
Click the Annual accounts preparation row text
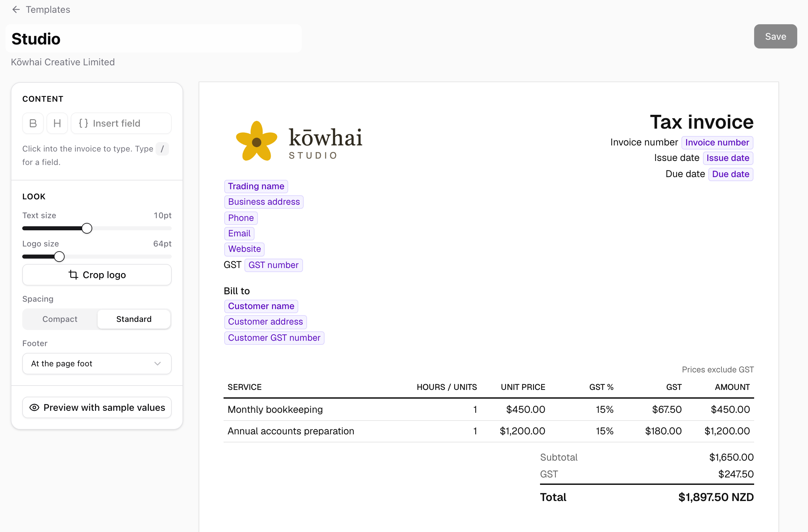tap(291, 431)
